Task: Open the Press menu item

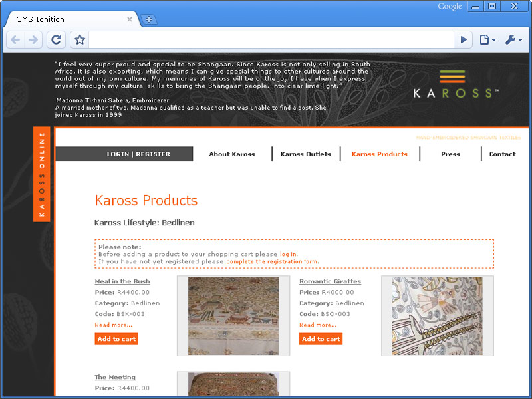Action: tap(450, 154)
